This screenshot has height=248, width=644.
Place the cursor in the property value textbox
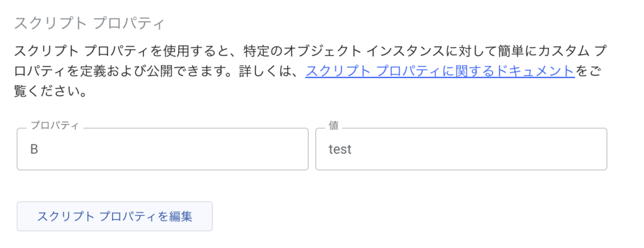tap(461, 149)
